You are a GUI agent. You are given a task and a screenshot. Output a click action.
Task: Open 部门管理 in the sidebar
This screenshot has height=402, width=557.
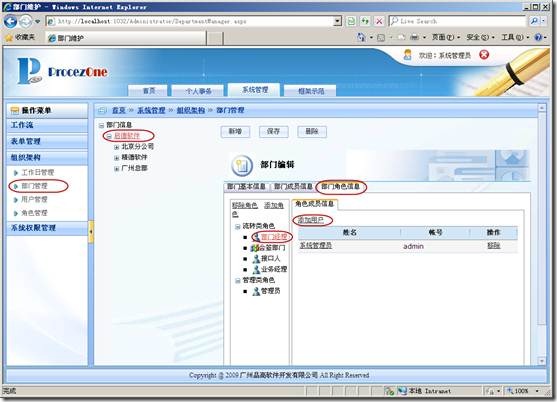click(34, 186)
